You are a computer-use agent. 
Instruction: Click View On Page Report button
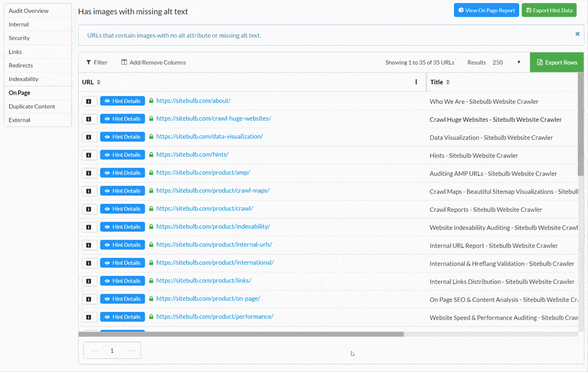[486, 11]
